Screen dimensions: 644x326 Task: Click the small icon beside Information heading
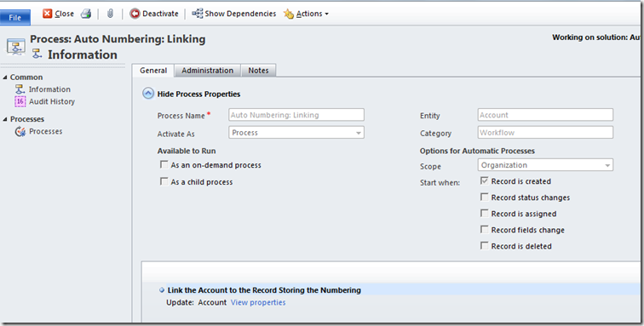[37, 54]
